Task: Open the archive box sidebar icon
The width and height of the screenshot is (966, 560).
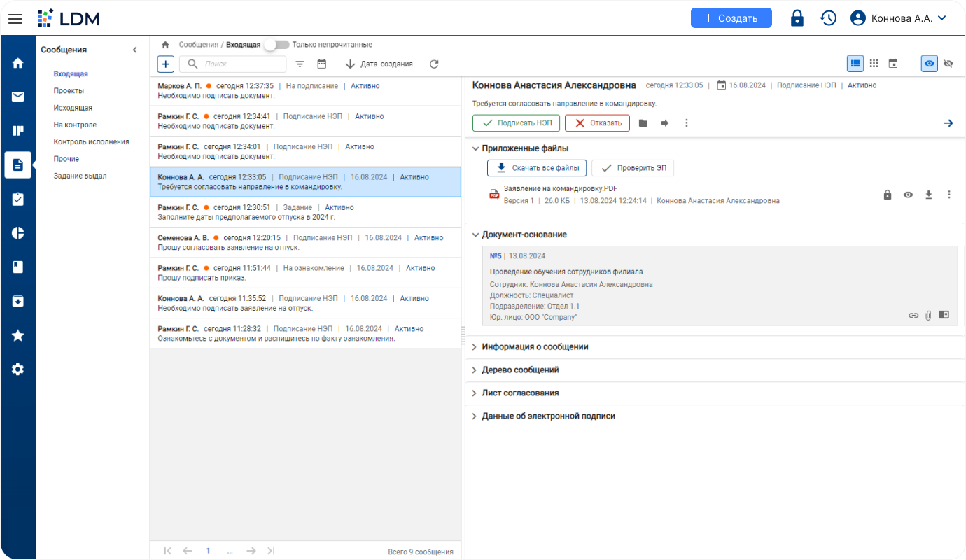Action: click(x=18, y=301)
